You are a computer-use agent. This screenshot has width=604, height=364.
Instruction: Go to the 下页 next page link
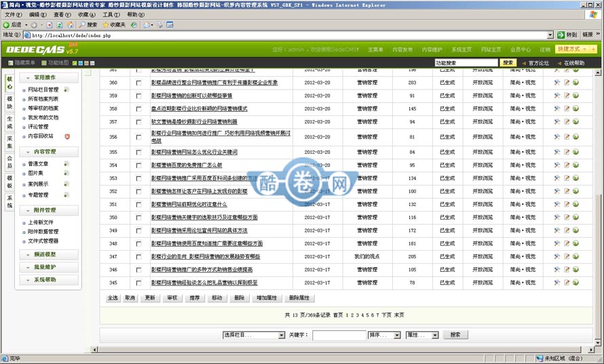(386, 315)
